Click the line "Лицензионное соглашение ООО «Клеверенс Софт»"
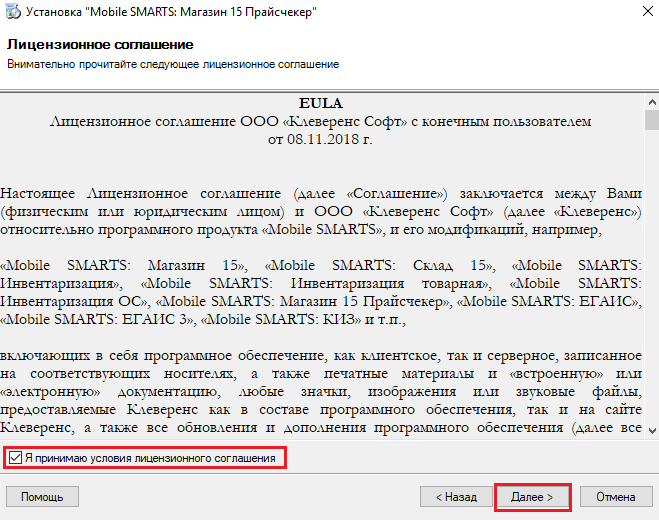Viewport: 659px width, 520px height. [321, 121]
